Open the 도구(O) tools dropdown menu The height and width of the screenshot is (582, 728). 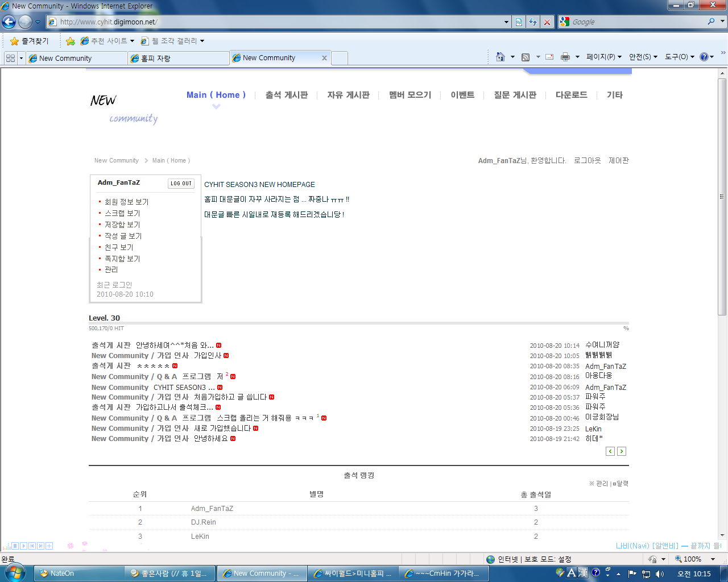[x=679, y=57]
